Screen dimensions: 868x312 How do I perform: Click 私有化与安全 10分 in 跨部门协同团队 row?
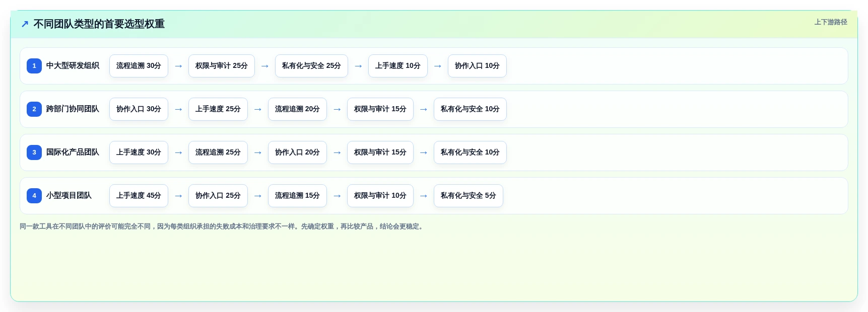(470, 109)
